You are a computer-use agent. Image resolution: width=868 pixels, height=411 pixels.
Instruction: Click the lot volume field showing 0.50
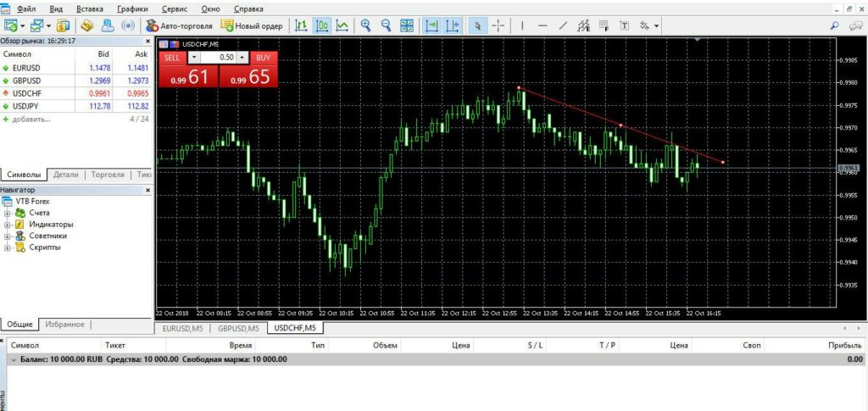[219, 57]
